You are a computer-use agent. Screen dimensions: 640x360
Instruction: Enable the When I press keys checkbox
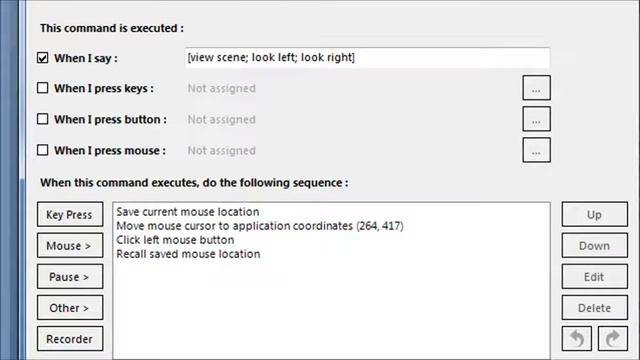pos(42,88)
